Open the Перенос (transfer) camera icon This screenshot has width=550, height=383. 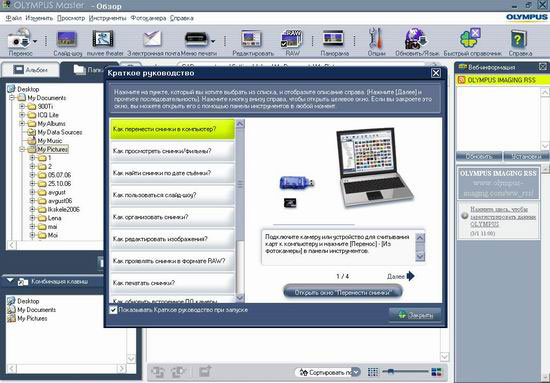click(x=19, y=38)
